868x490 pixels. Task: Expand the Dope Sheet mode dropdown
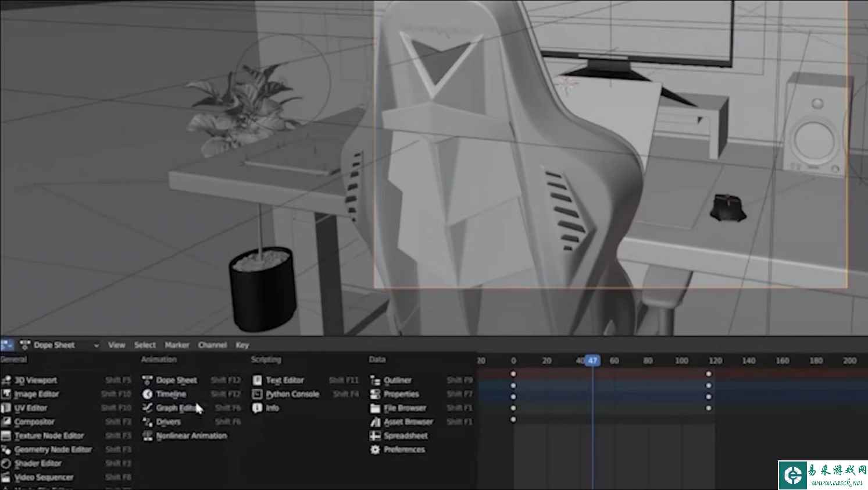click(59, 345)
